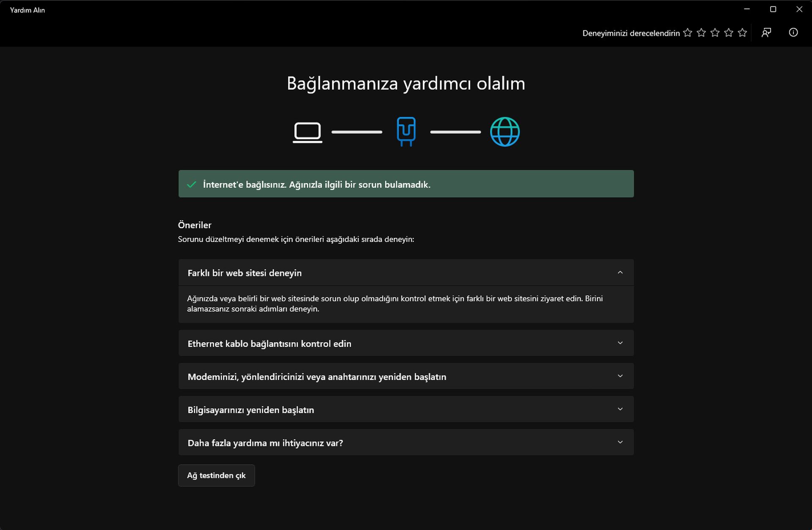Rate experience with the fourth star
Image resolution: width=812 pixels, height=530 pixels.
[x=729, y=33]
